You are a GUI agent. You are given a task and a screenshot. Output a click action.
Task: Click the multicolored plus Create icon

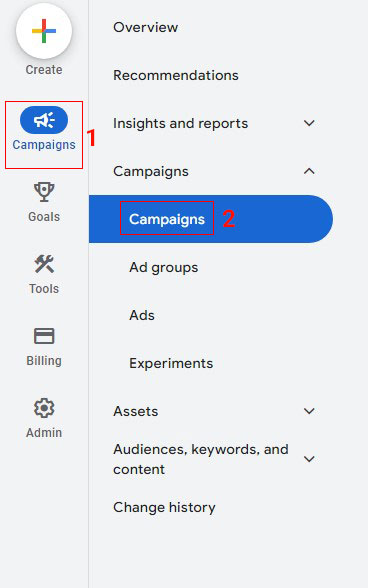click(x=44, y=31)
